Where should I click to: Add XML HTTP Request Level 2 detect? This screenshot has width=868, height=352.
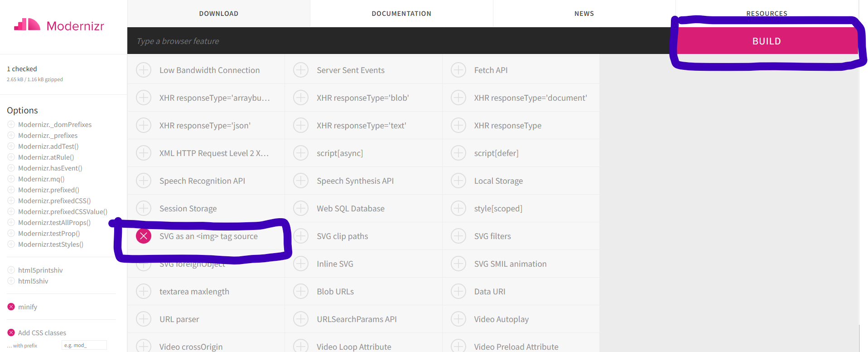[144, 153]
